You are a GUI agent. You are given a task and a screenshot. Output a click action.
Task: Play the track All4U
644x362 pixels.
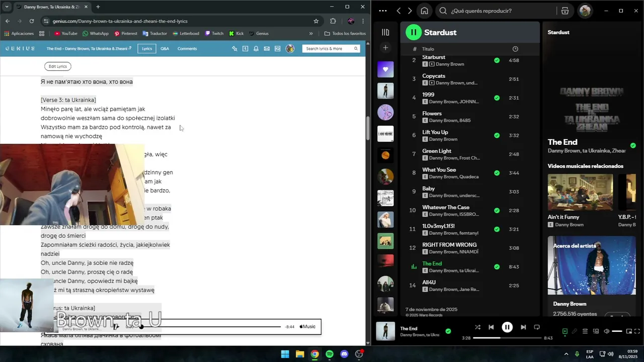point(470,286)
